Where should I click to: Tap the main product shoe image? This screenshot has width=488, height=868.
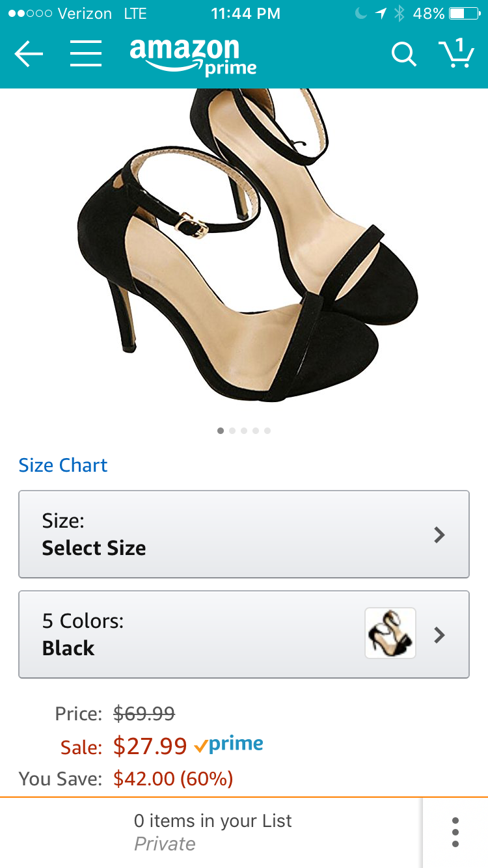tap(244, 247)
